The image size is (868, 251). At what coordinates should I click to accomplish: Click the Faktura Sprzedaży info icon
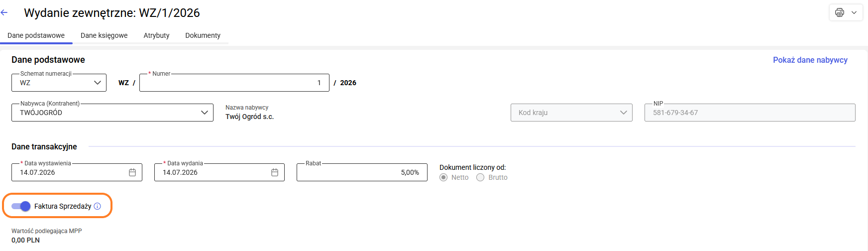(98, 206)
